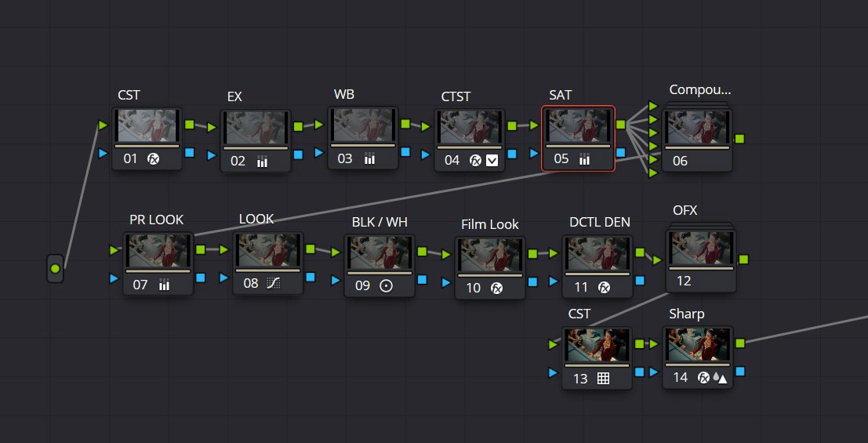Viewport: 868px width, 443px height.
Task: Click the green RGB input of node 01
Action: click(x=103, y=125)
